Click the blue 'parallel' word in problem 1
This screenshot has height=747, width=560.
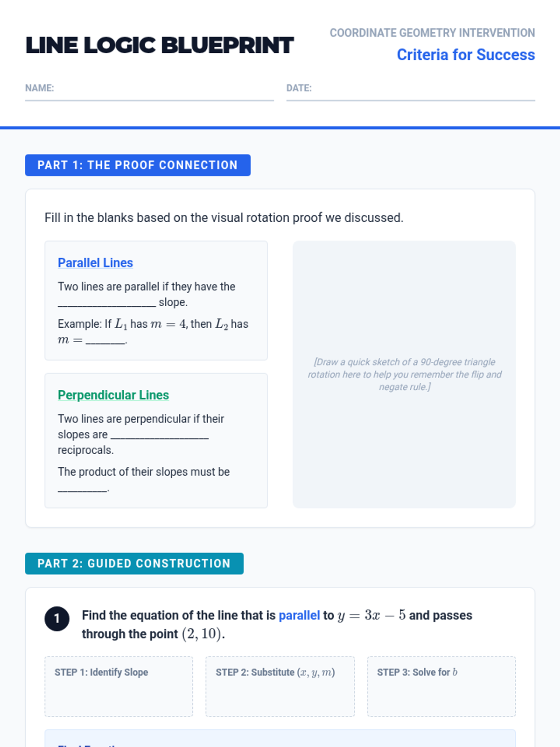(299, 615)
